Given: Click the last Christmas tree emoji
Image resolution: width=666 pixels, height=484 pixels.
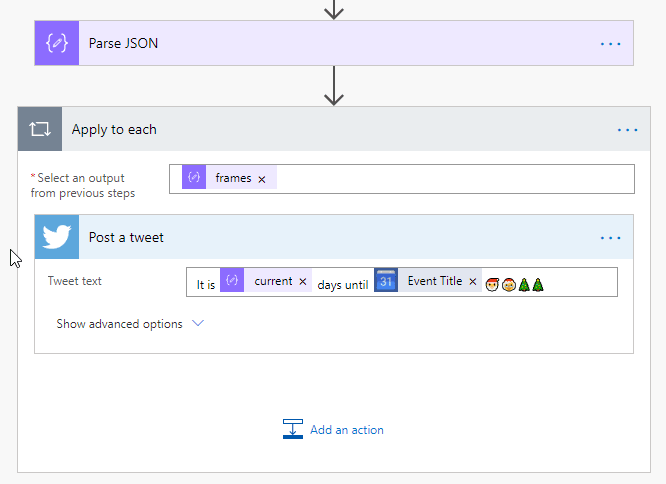Looking at the screenshot, I should coord(538,284).
